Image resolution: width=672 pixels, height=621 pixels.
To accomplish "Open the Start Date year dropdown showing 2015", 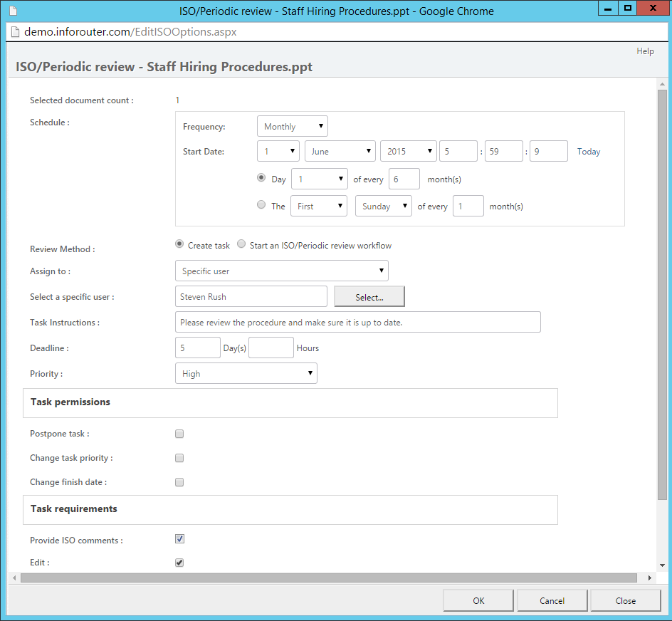I will point(409,151).
